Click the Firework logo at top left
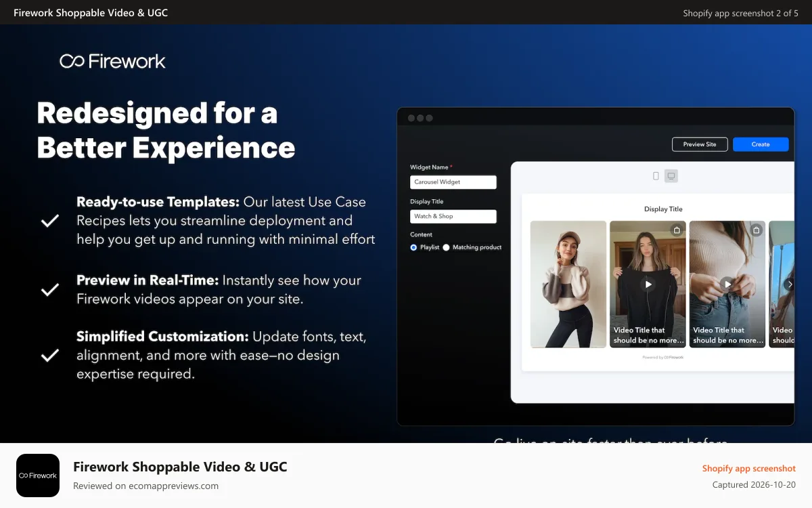Screen dimensions: 812x508 [112, 61]
